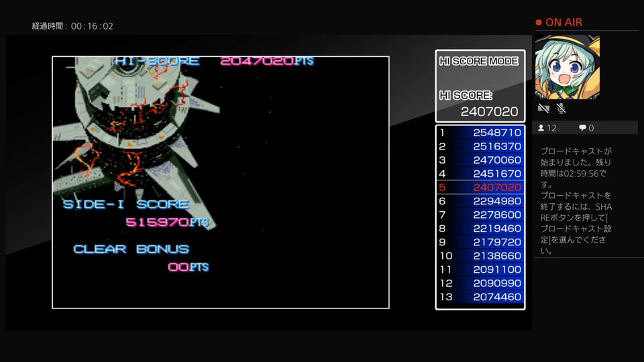
Task: Click the viewer count number 12
Action: click(x=551, y=128)
